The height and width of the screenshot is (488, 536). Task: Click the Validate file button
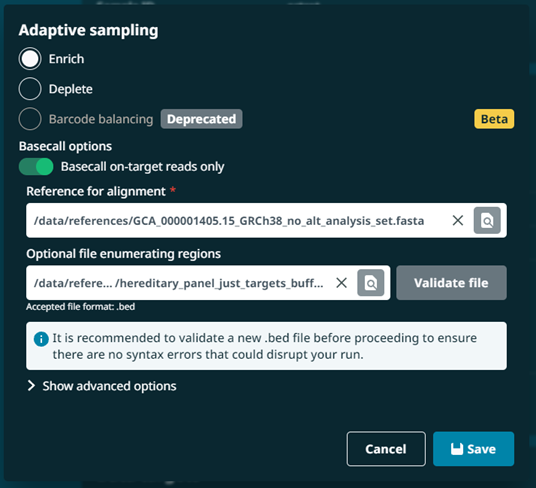tap(451, 283)
